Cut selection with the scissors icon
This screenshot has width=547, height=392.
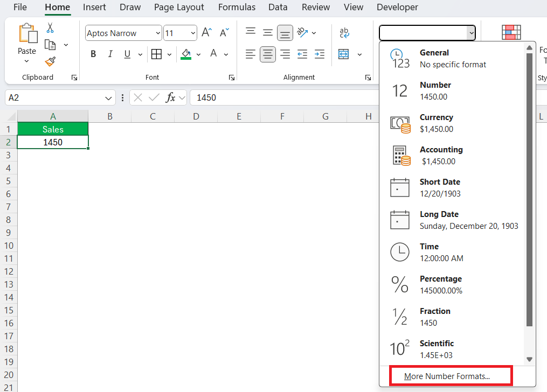click(50, 28)
